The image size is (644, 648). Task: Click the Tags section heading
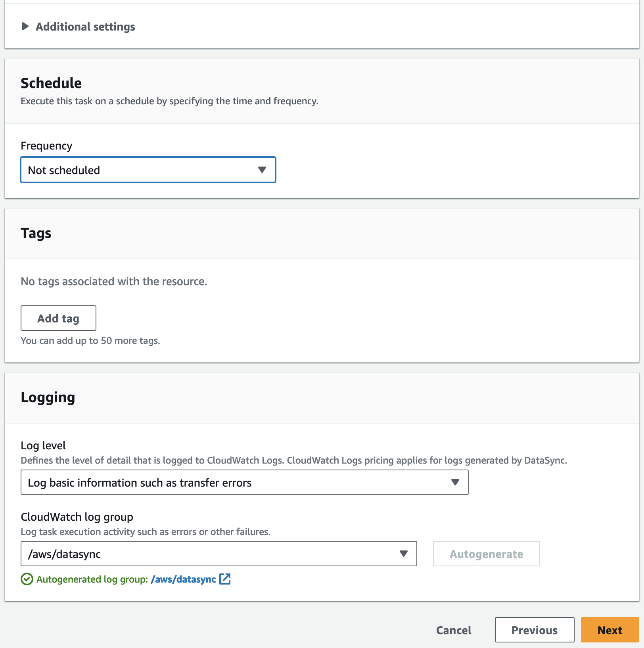click(x=36, y=233)
